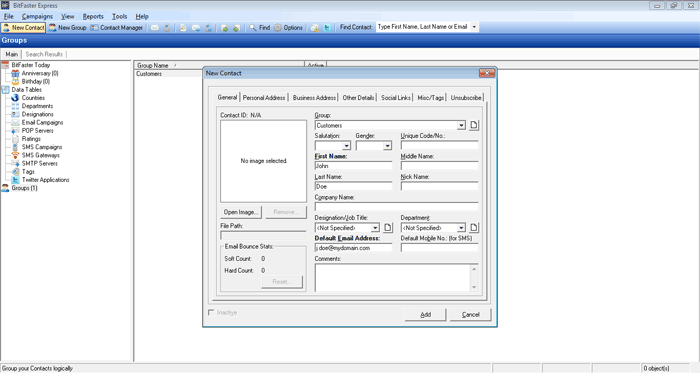Open the Help menu
Viewport: 700px width, 373px height.
click(142, 17)
